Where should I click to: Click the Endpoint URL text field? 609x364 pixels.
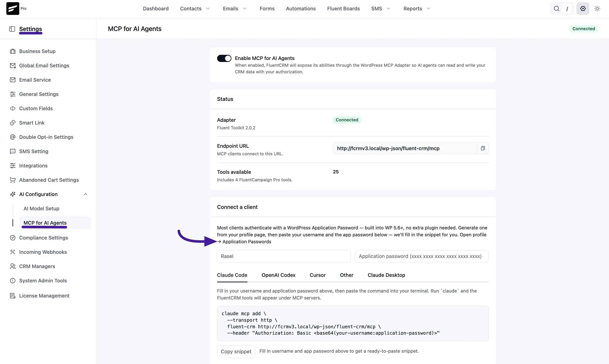405,148
